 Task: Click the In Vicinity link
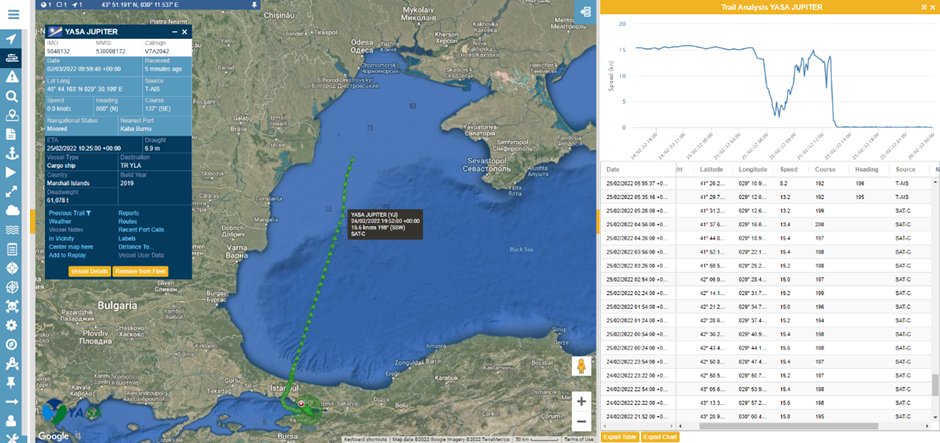point(60,238)
